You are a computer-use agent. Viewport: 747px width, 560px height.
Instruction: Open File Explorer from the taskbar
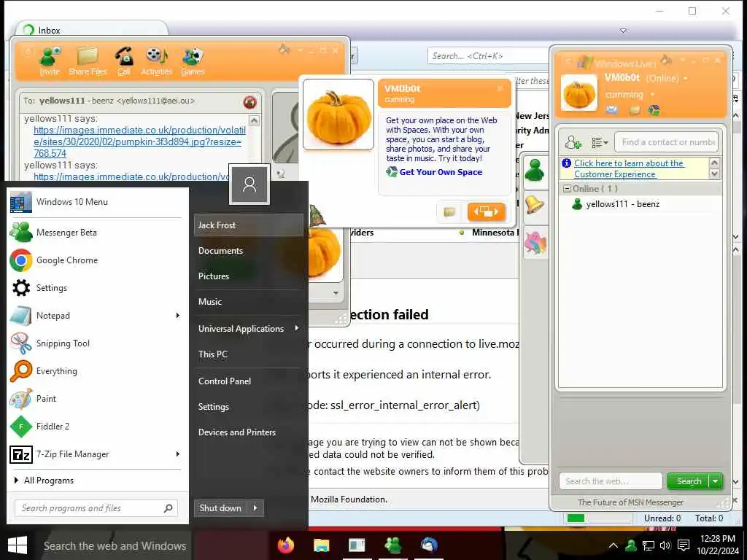click(x=322, y=545)
